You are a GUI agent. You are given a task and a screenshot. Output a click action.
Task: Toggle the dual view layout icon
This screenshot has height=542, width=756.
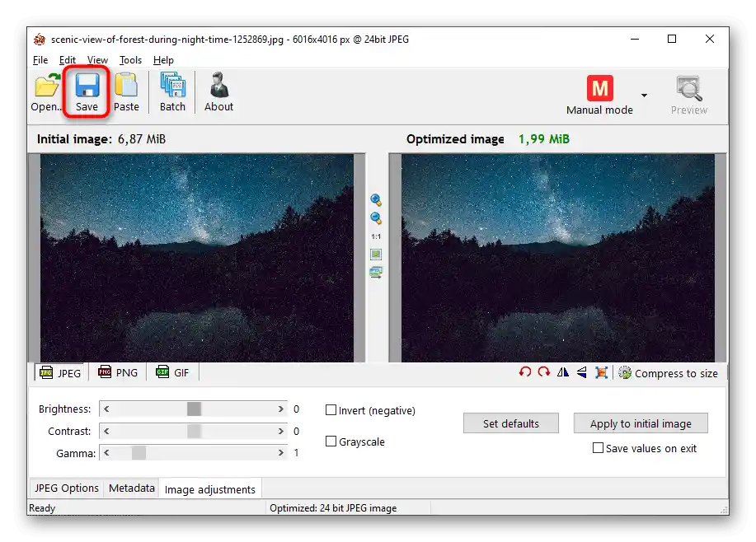coord(376,273)
